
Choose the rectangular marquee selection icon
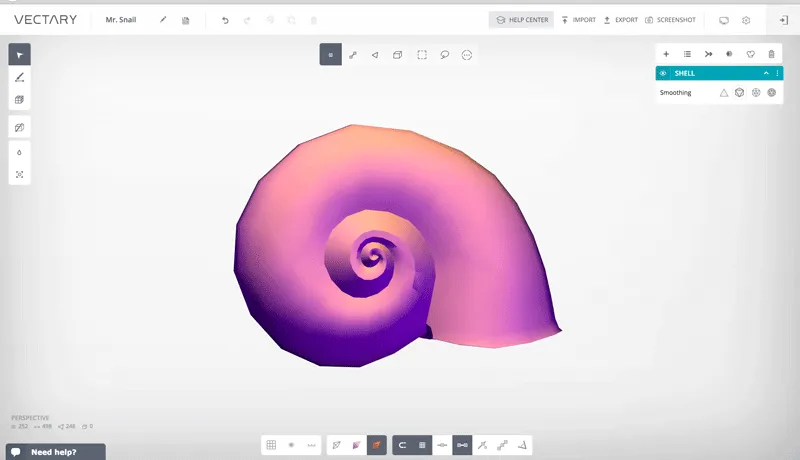[422, 55]
